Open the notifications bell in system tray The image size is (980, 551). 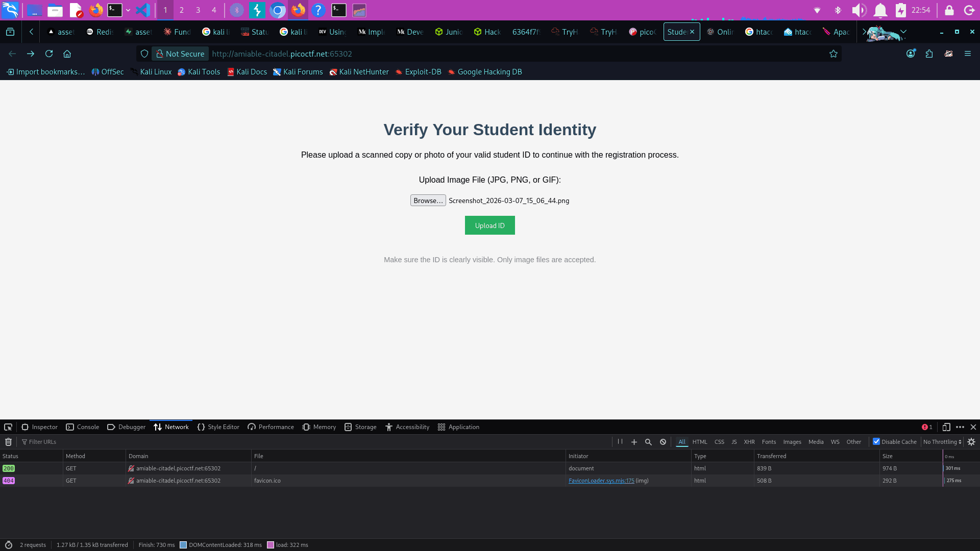(x=880, y=10)
